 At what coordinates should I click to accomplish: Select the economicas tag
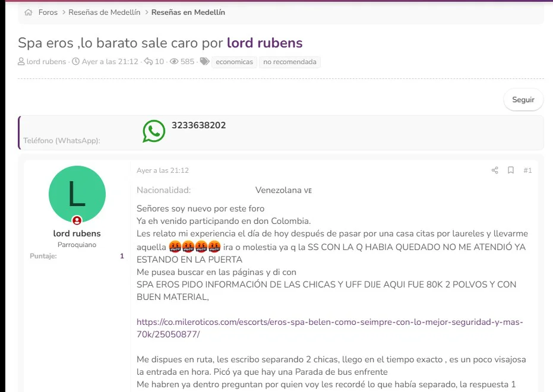pos(234,62)
